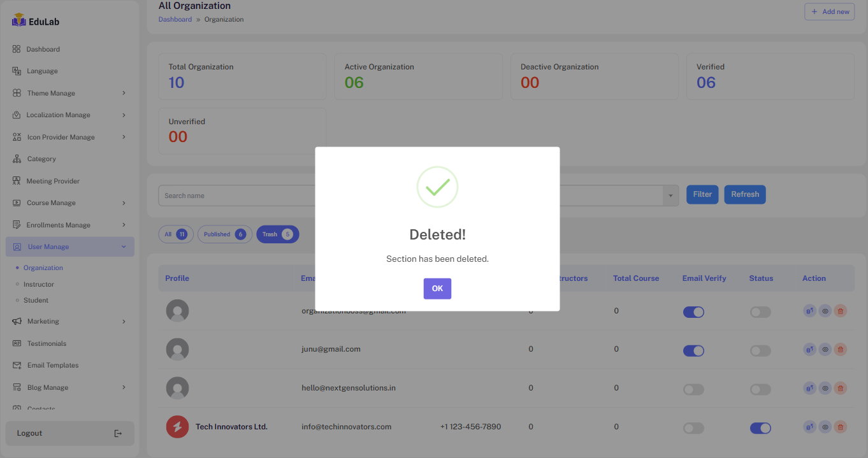Viewport: 868px width, 458px height.
Task: Click the Category hierarchy icon in sidebar
Action: 17,159
